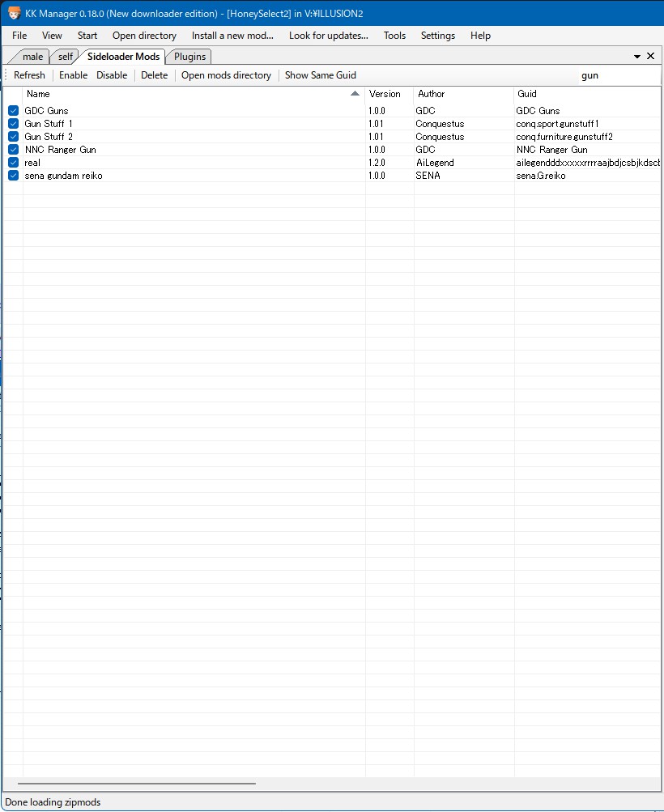Switch to the male tab

pyautogui.click(x=32, y=57)
